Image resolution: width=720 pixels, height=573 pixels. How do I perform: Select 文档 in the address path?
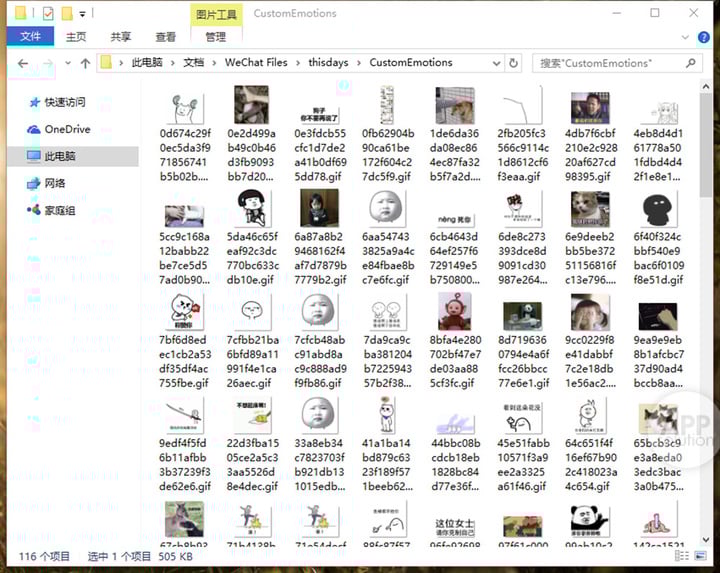click(x=193, y=62)
